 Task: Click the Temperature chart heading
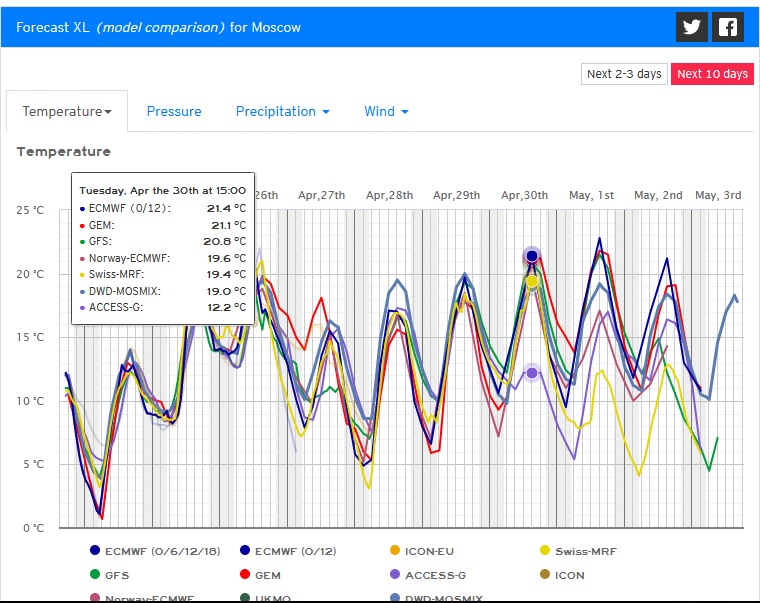point(64,152)
